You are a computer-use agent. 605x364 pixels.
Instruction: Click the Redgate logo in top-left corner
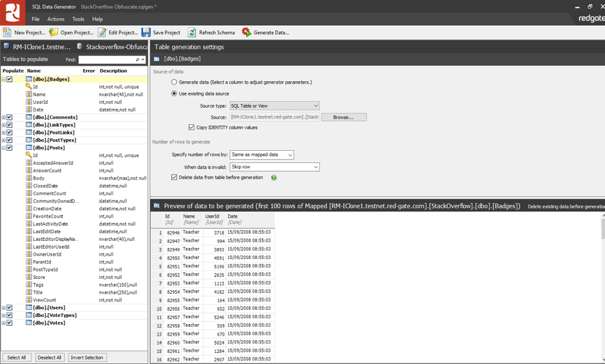(13, 12)
